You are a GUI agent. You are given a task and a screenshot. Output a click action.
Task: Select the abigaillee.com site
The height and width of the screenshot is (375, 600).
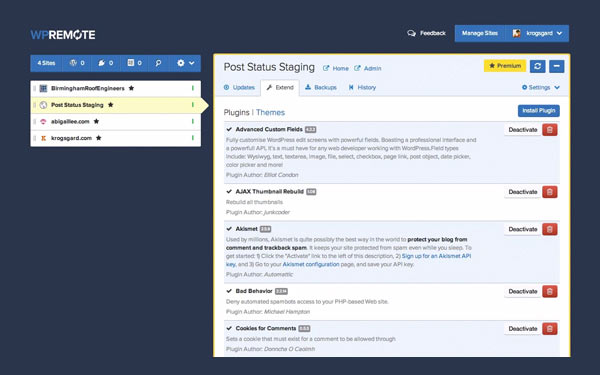click(116, 122)
